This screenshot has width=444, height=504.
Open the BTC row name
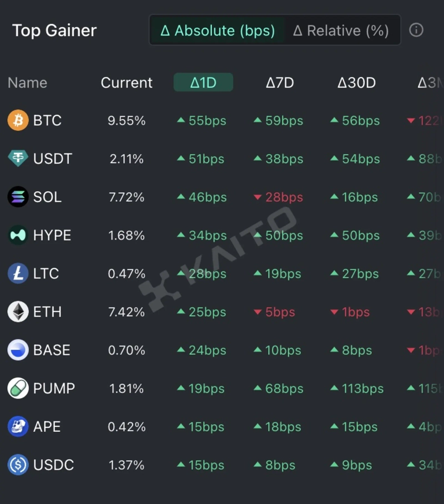point(47,120)
